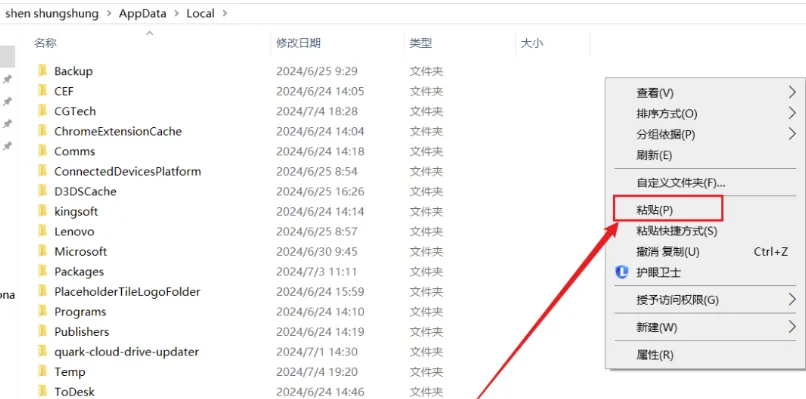Click the 护眼卫士 shield icon
Screen dimensions: 806x399
click(622, 272)
